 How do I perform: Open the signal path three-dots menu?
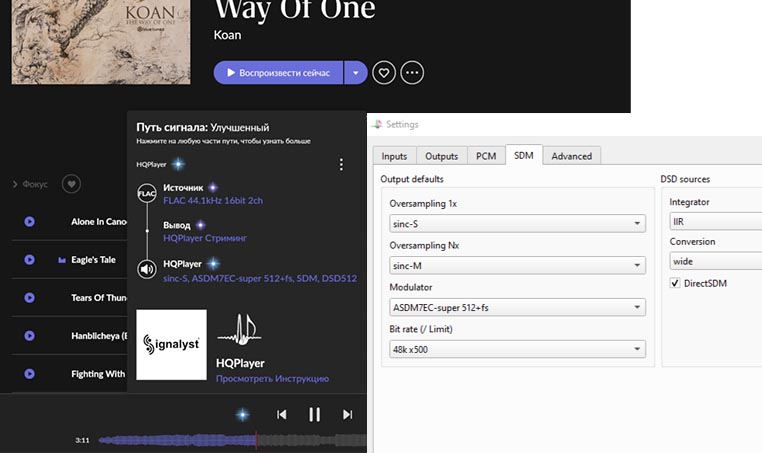tap(341, 164)
